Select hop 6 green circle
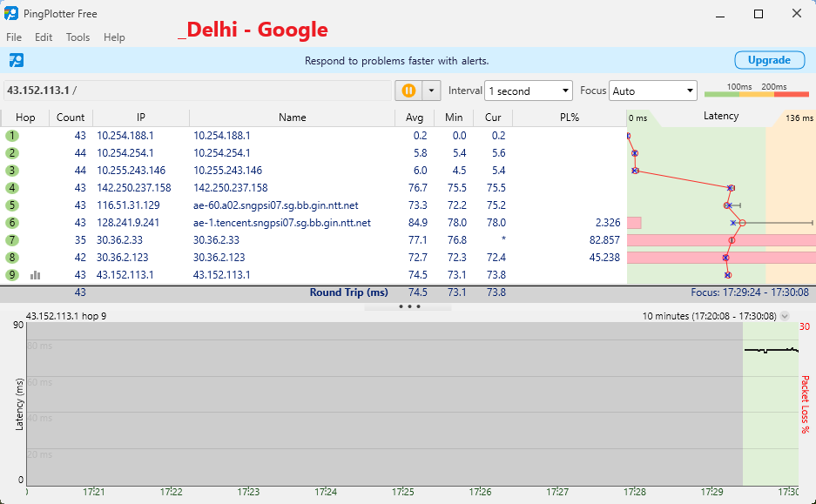 [x=12, y=223]
